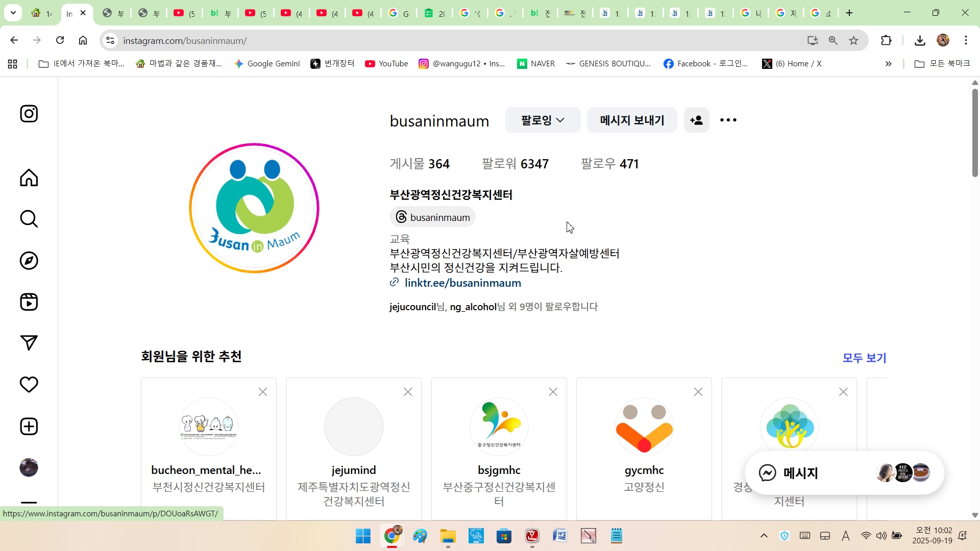980x551 pixels.
Task: Expand the 팔로잉 dropdown button
Action: (543, 120)
